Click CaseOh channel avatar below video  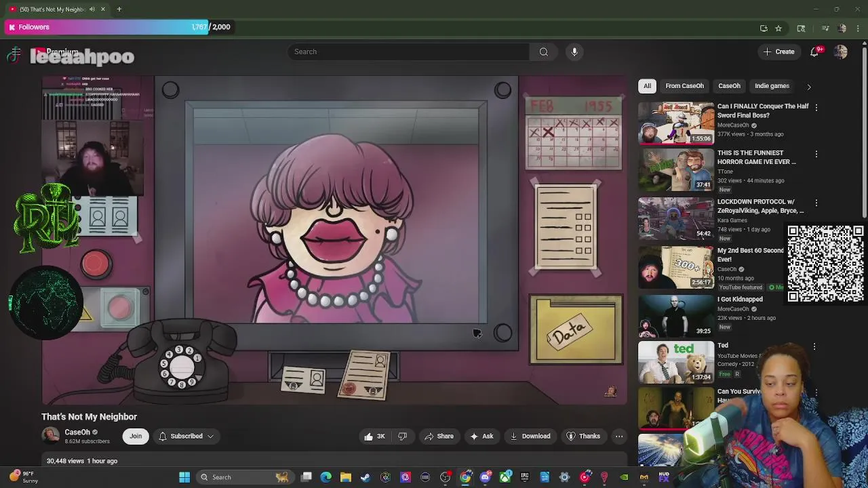(x=50, y=436)
